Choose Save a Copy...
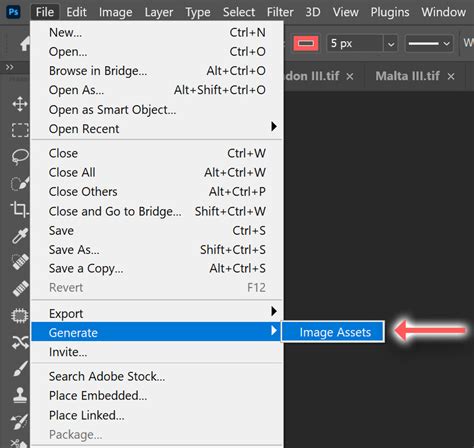This screenshot has height=448, width=474. 157,268
